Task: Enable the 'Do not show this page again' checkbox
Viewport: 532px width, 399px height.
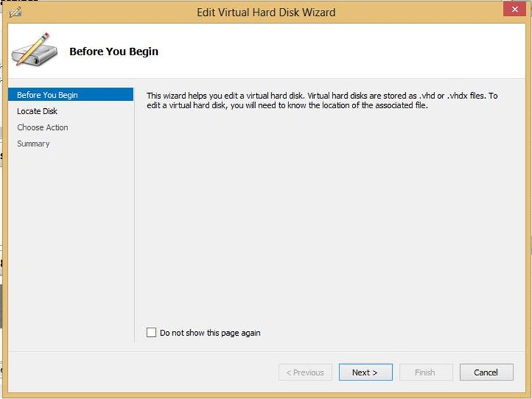Action: pos(151,332)
